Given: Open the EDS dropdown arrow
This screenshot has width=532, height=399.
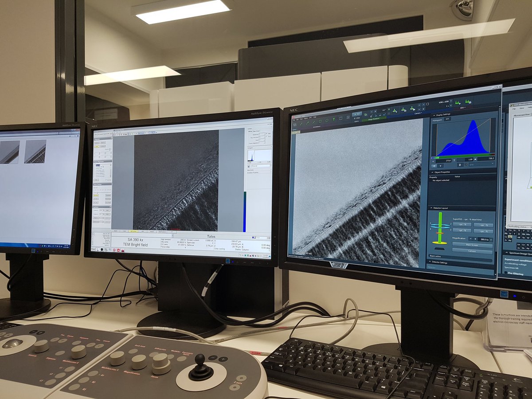Looking at the screenshot, I should (x=464, y=108).
